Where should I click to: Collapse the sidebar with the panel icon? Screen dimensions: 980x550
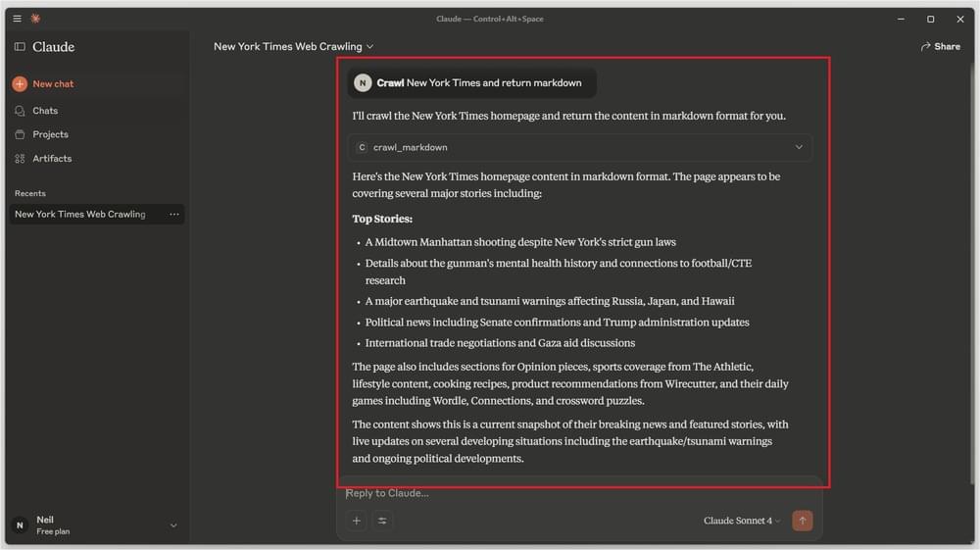coord(20,47)
